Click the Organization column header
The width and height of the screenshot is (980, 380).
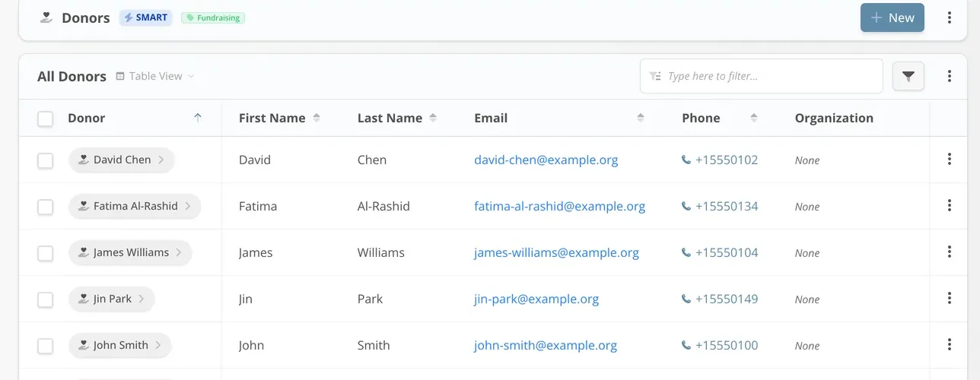pos(834,118)
